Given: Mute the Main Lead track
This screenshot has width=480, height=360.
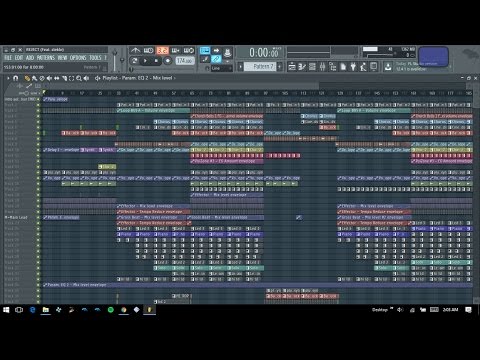Looking at the screenshot, I should click(x=38, y=217).
